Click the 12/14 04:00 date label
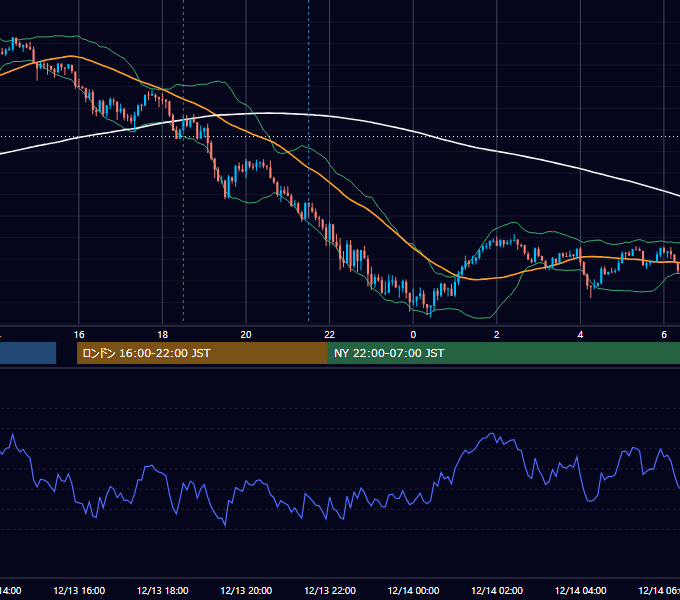 click(x=580, y=590)
